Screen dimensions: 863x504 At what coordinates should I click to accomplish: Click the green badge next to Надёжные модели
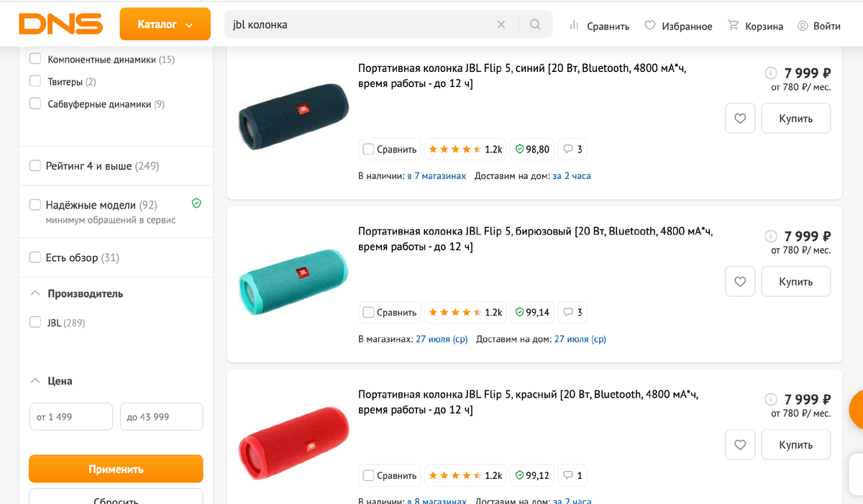coord(196,203)
